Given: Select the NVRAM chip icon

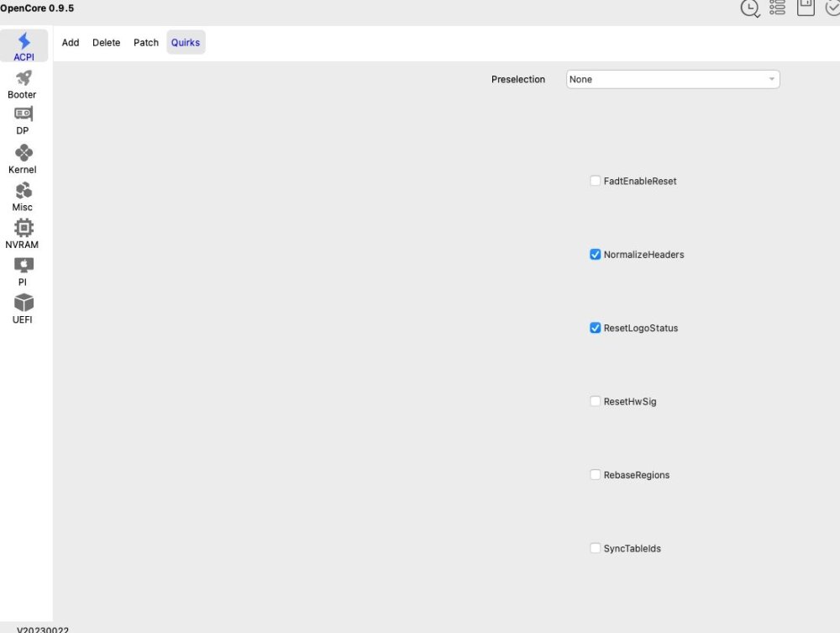Looking at the screenshot, I should pyautogui.click(x=23, y=235).
